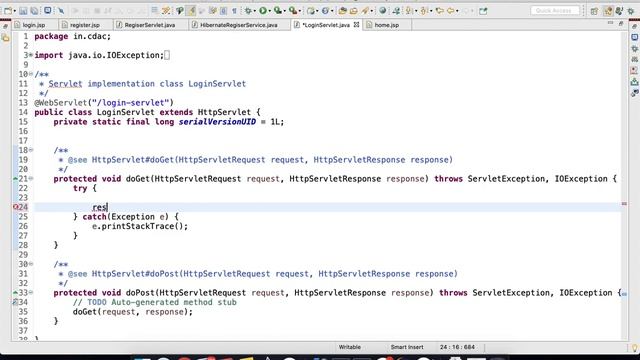Click the text "serialVersionUID"
The image size is (640, 360).
click(217, 122)
